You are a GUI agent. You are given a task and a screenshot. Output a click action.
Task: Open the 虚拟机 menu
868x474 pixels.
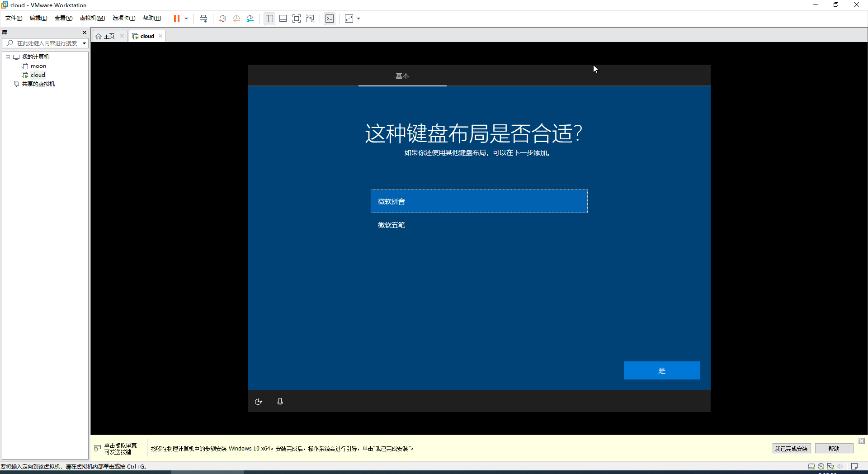pos(93,18)
